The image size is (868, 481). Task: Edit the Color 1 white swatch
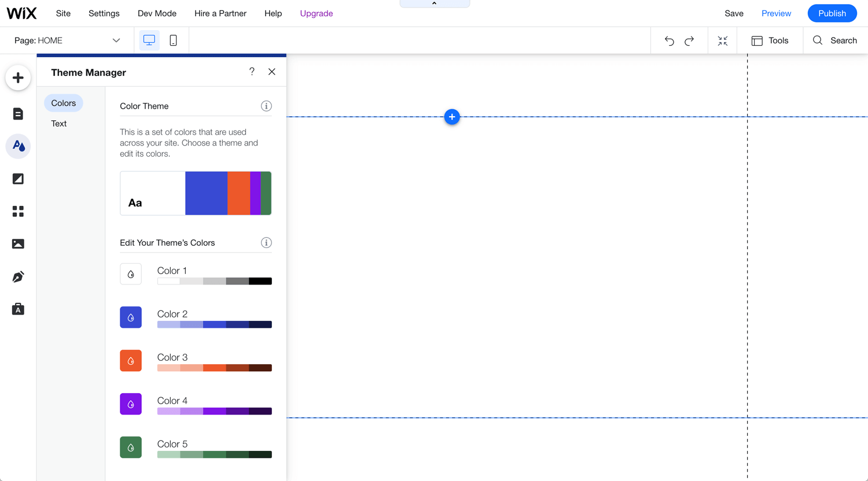point(131,274)
